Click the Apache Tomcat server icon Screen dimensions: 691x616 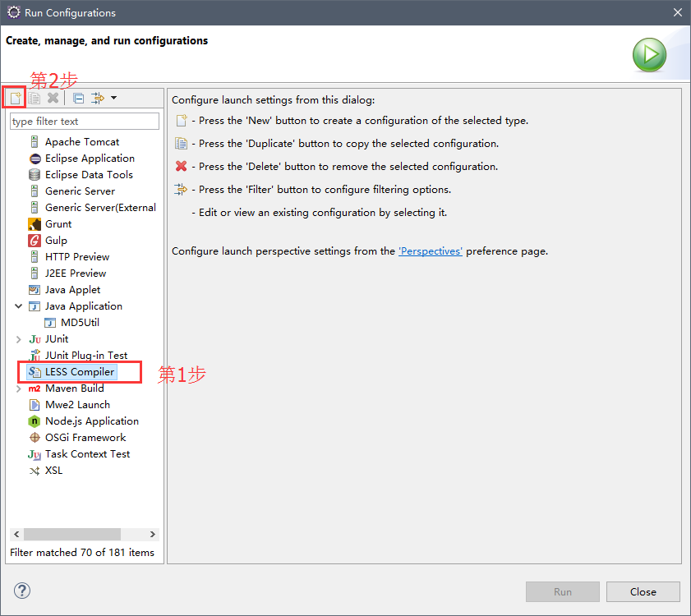pos(35,142)
